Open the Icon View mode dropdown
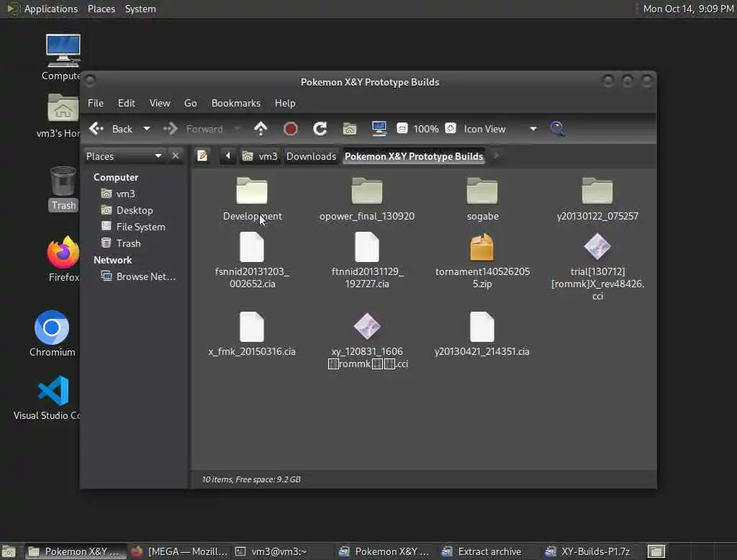The image size is (737, 560). point(500,129)
